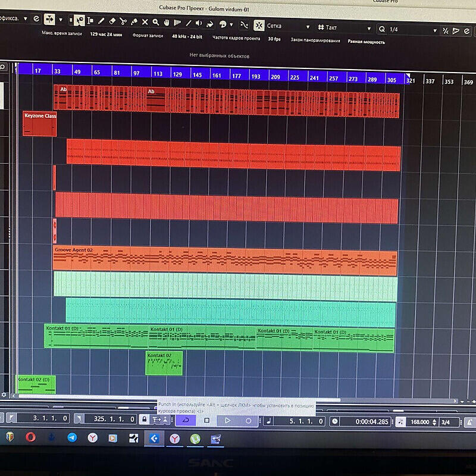Click the 30 fps frame rate value

pyautogui.click(x=274, y=39)
